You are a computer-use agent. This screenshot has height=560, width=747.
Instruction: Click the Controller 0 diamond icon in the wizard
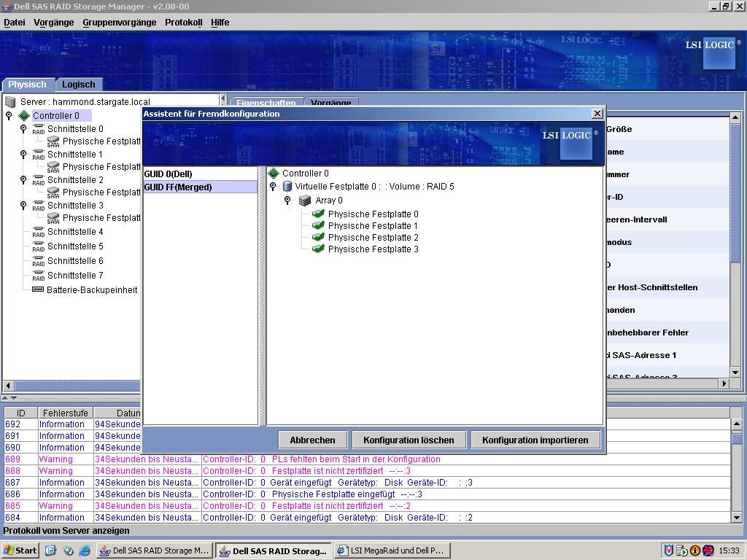click(274, 174)
